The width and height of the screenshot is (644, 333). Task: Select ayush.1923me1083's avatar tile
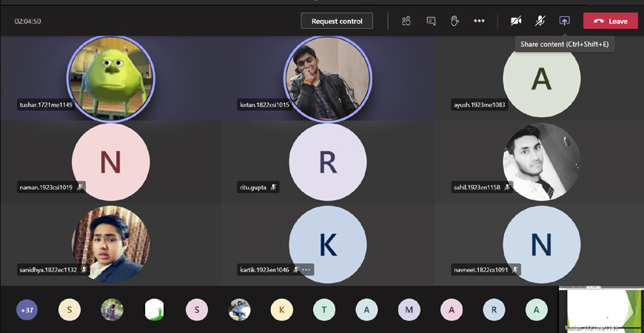tap(542, 78)
